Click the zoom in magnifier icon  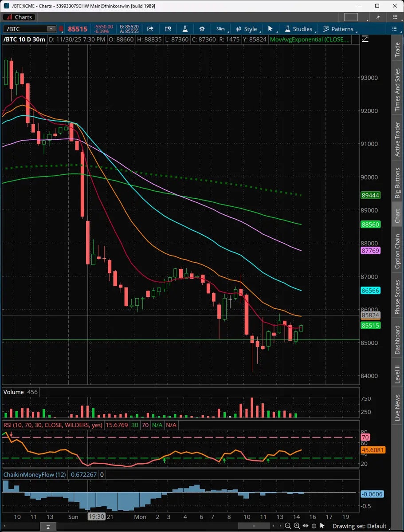coord(297,526)
